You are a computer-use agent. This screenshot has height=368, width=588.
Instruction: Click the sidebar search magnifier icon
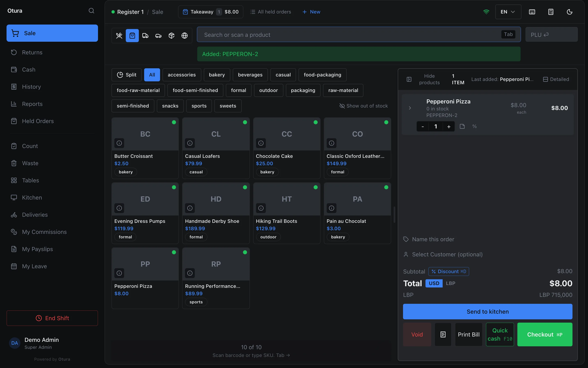(x=91, y=11)
